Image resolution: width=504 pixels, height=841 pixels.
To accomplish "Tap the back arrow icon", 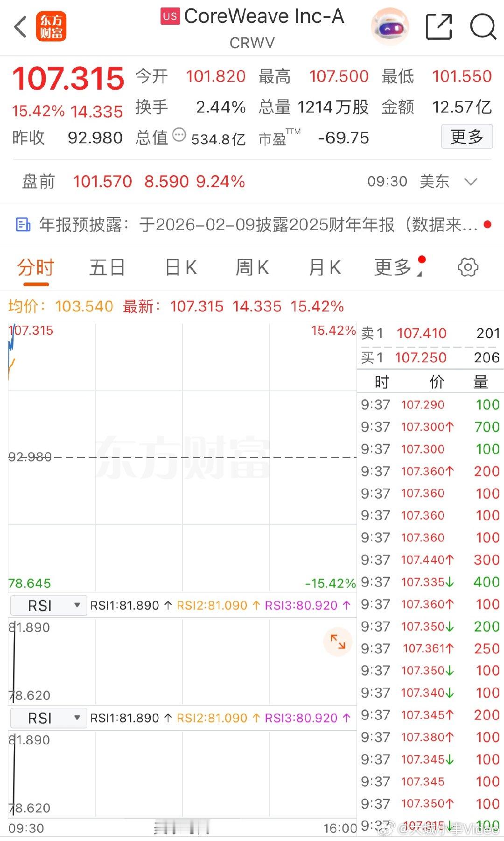I will 21,27.
